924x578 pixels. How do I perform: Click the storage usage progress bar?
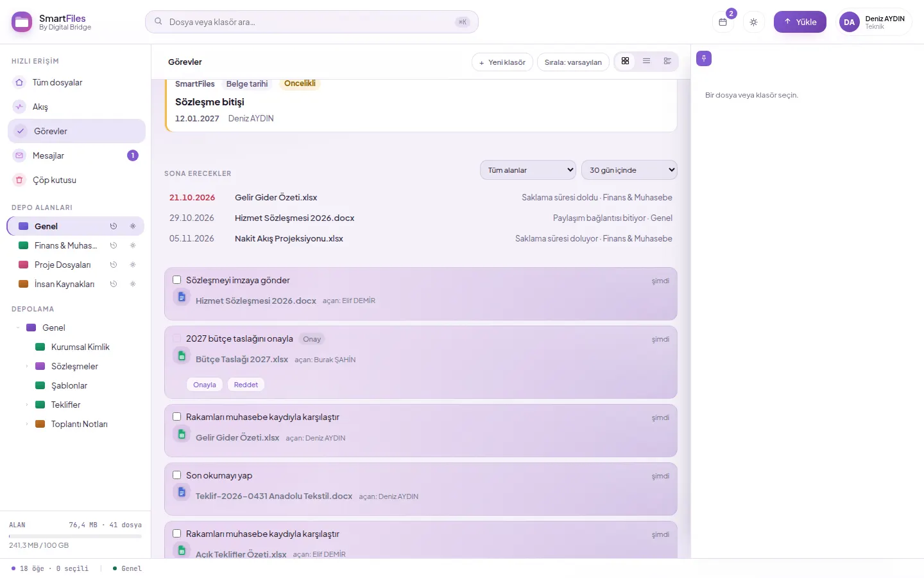pos(75,536)
